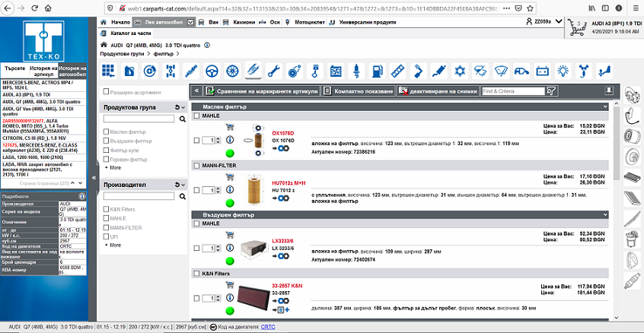The height and width of the screenshot is (333, 644).
Task: Select the battery category icon
Action: [542, 71]
